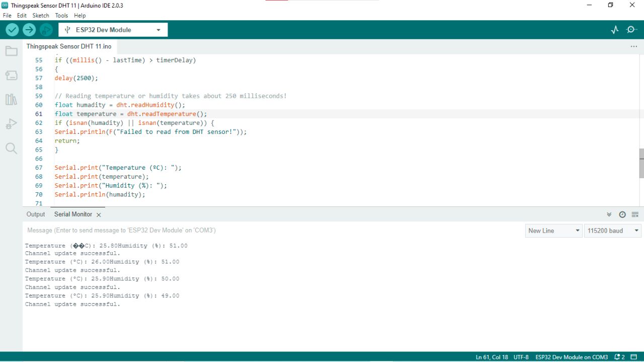Open the Boards Manager sidebar icon

pos(11,75)
